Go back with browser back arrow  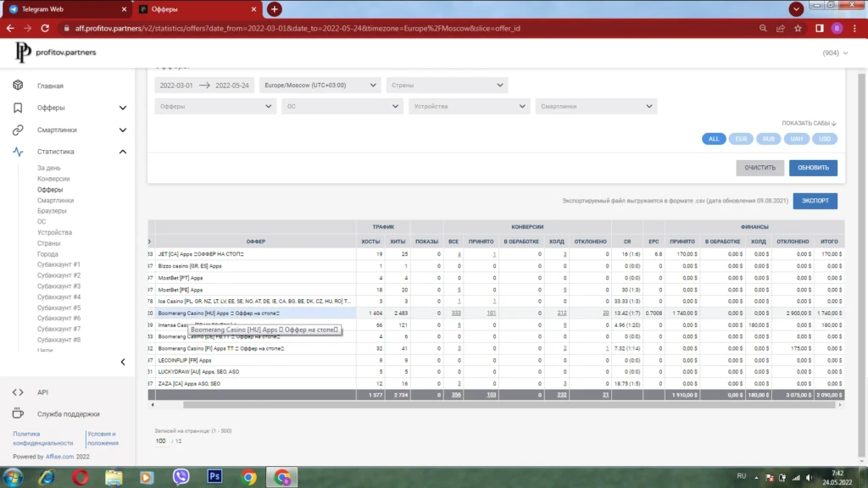[10, 28]
